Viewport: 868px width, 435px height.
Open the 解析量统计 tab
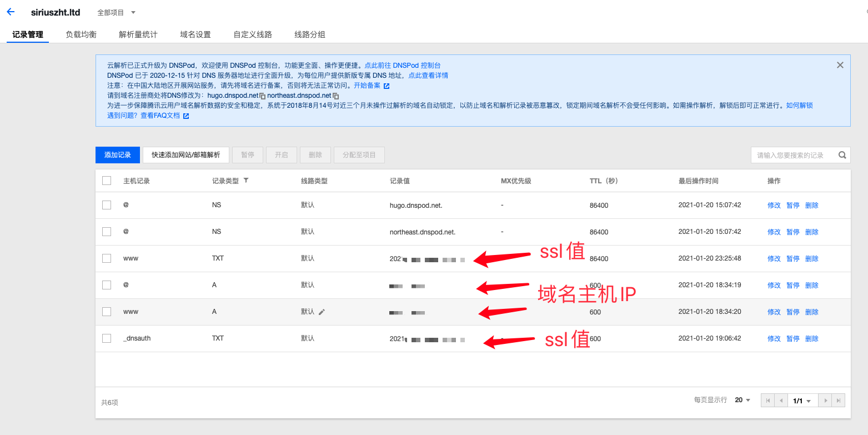click(x=138, y=34)
